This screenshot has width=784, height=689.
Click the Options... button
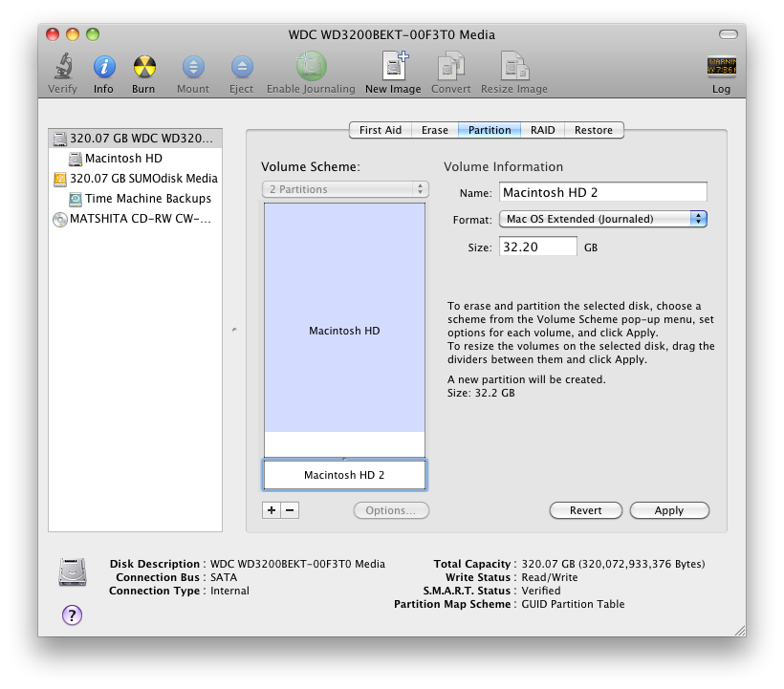(x=391, y=510)
